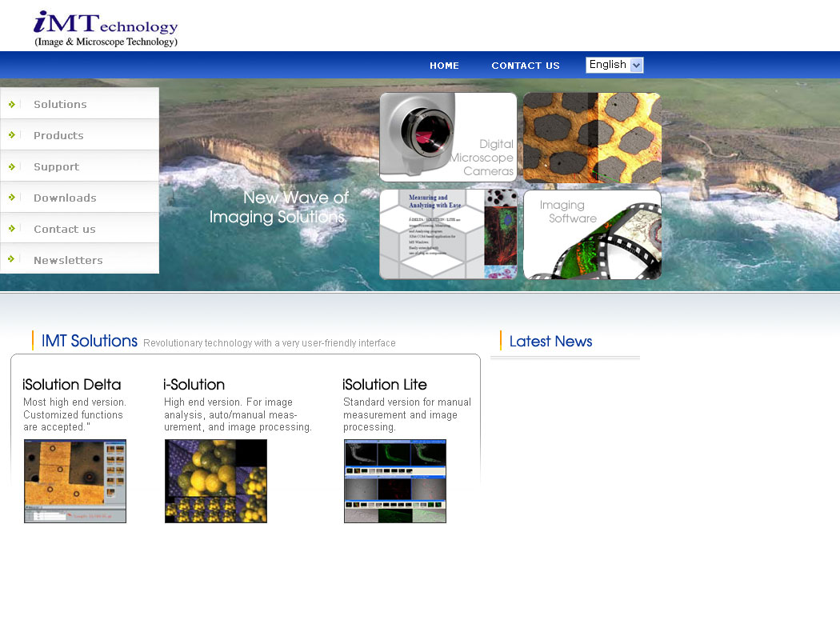Open the iSolution Lite title link
This screenshot has width=840, height=640.
tap(385, 385)
